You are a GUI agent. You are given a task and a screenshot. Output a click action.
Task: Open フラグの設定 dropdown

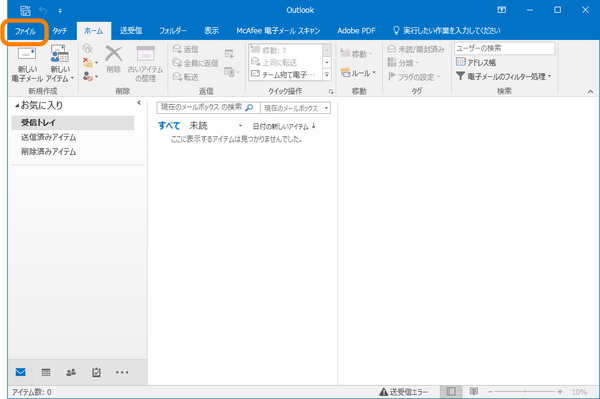click(x=414, y=77)
